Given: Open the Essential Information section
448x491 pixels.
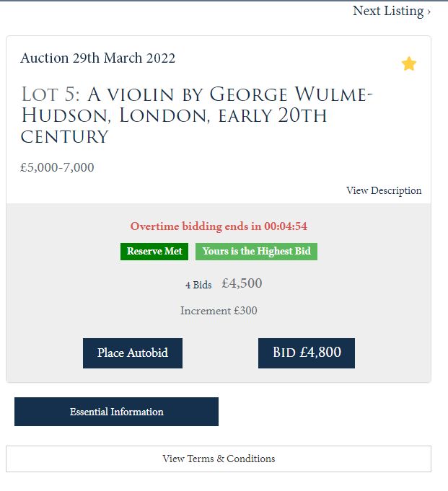Looking at the screenshot, I should click(x=116, y=412).
